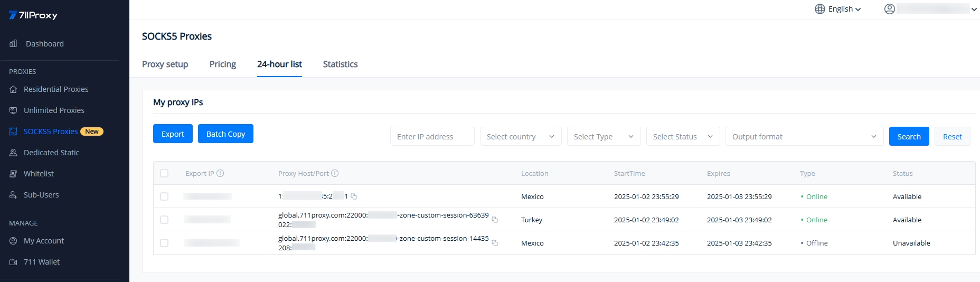Viewport: 980px width, 282px height.
Task: Click info icon next to Export IP
Action: (x=220, y=173)
